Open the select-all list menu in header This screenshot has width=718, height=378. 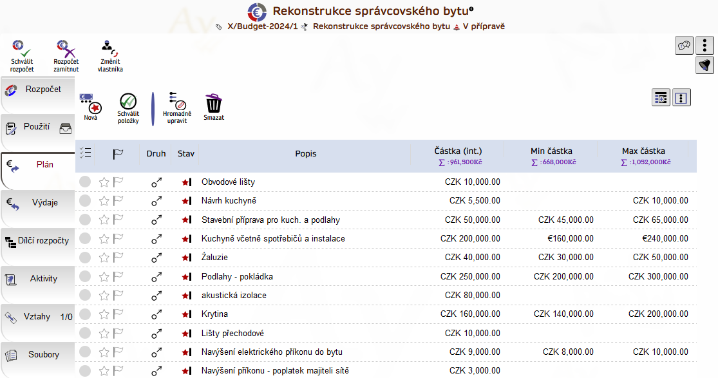coord(85,153)
